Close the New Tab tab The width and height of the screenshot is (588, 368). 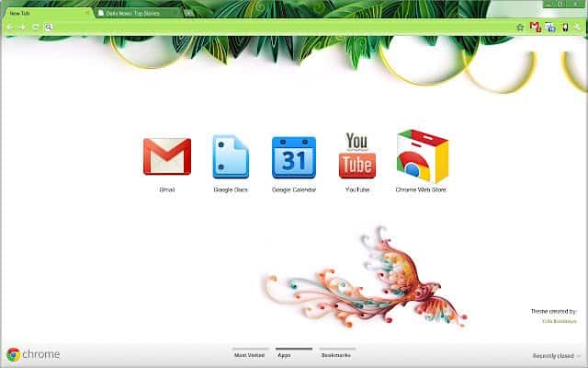point(87,13)
